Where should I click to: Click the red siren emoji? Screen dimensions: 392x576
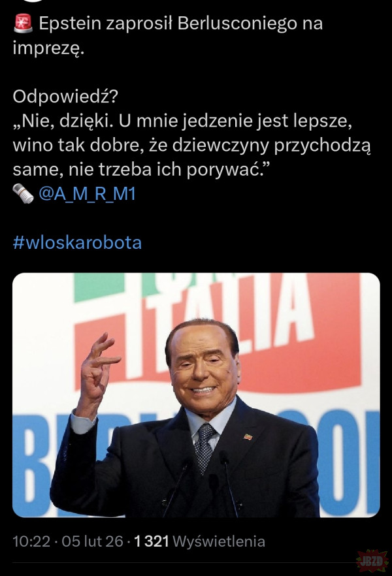[x=23, y=23]
